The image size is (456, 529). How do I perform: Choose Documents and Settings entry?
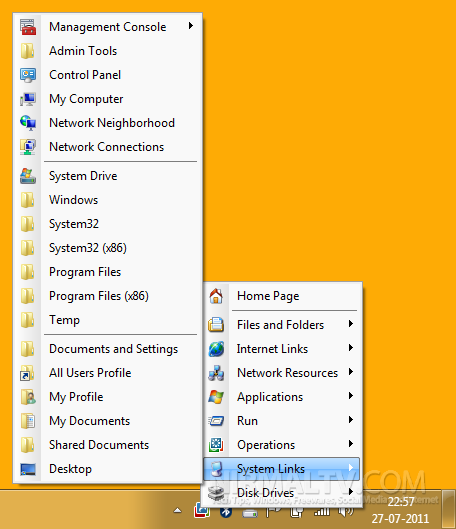tap(108, 349)
